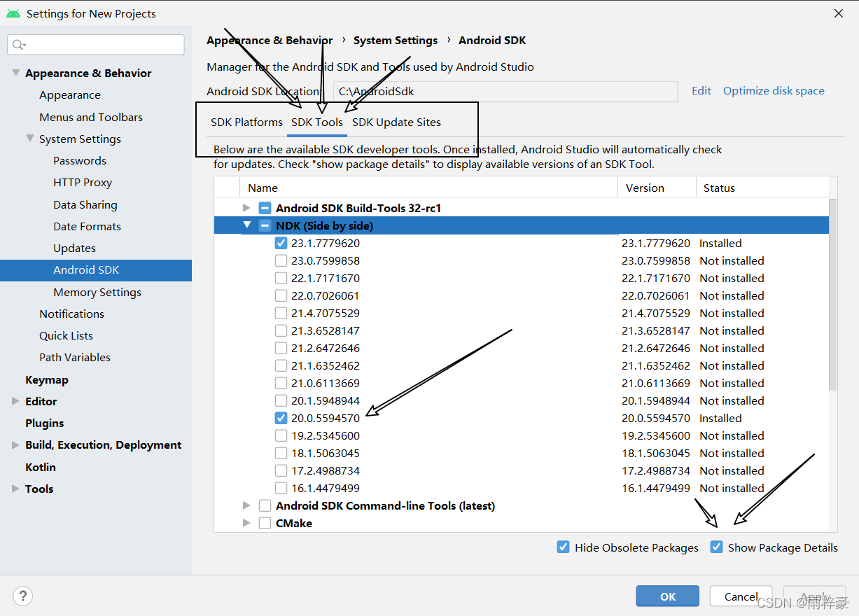Click the Status column header
The width and height of the screenshot is (859, 616).
point(762,188)
